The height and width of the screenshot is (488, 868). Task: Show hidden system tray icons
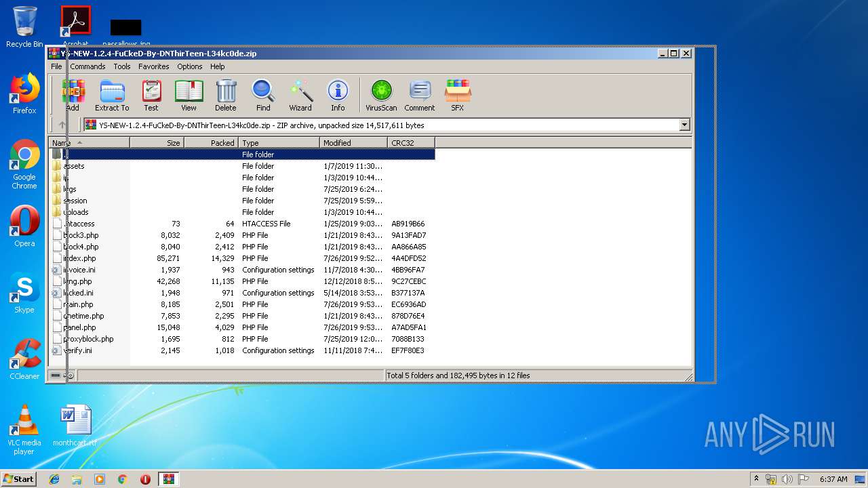[756, 479]
